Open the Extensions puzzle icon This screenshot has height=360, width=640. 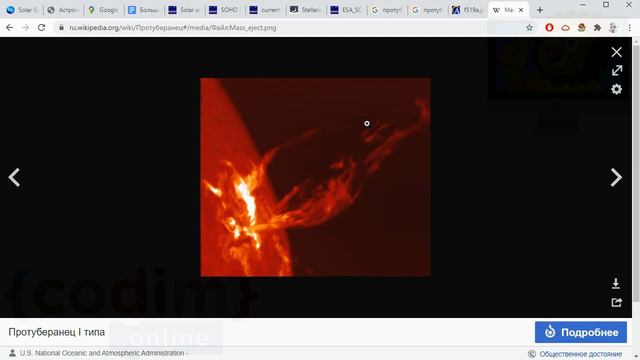point(597,28)
